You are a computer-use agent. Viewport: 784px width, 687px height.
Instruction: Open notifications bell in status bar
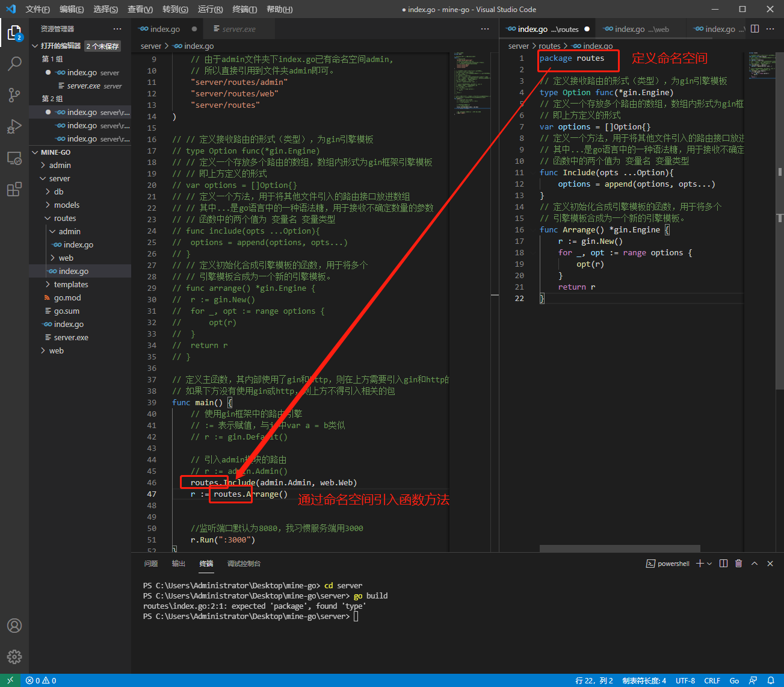coord(771,680)
